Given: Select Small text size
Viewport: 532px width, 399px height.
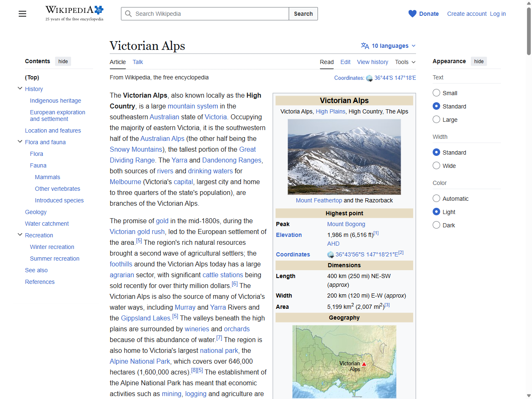Looking at the screenshot, I should click(436, 93).
